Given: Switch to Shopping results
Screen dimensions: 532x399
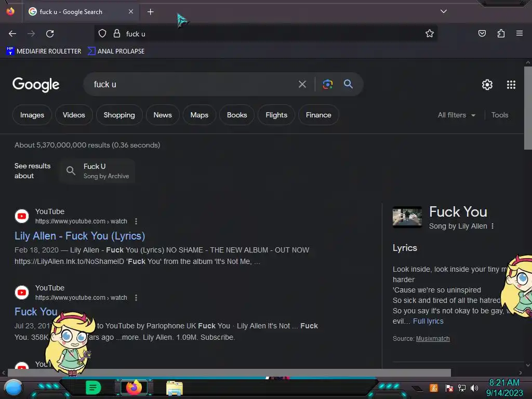Looking at the screenshot, I should point(119,115).
